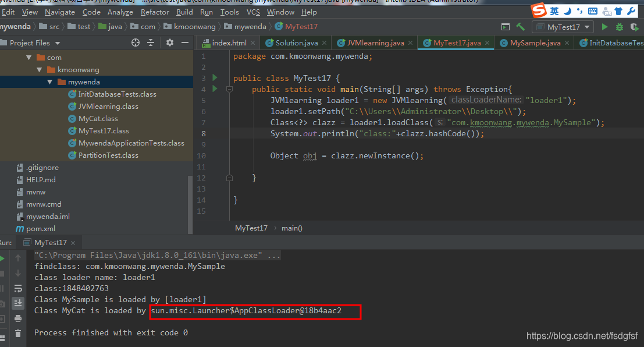Close the MySample.java tab
The width and height of the screenshot is (644, 347).
[567, 43]
